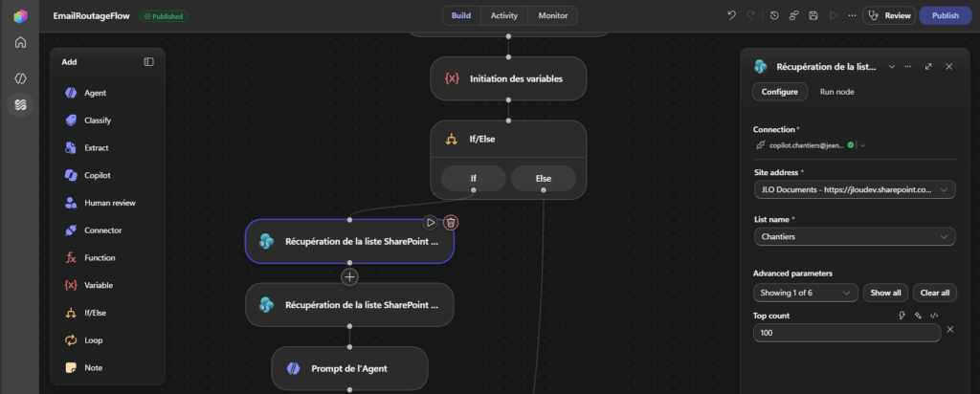Select the flows icon in left sidebar
Image resolution: width=980 pixels, height=394 pixels.
point(21,104)
